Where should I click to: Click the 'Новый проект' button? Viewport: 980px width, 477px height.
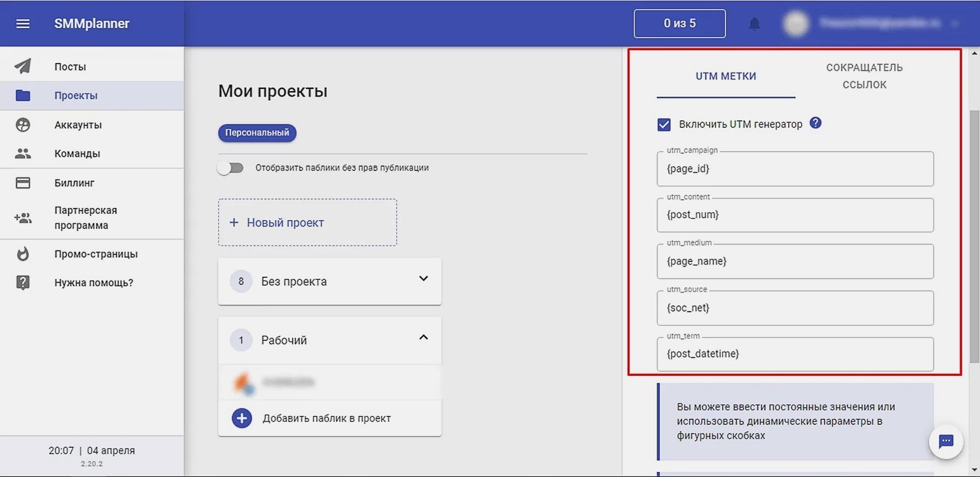pos(307,223)
